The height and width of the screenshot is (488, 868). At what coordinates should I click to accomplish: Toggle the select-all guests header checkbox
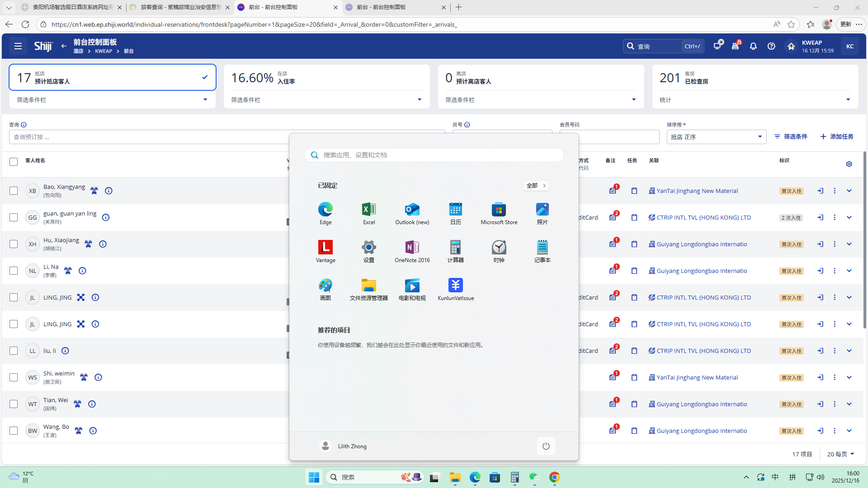tap(14, 162)
